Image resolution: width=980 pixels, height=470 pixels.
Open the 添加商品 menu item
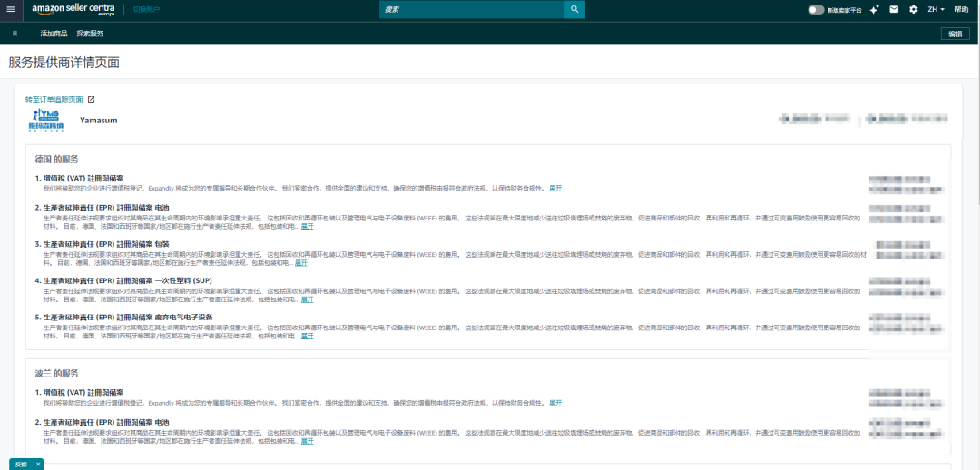54,34
